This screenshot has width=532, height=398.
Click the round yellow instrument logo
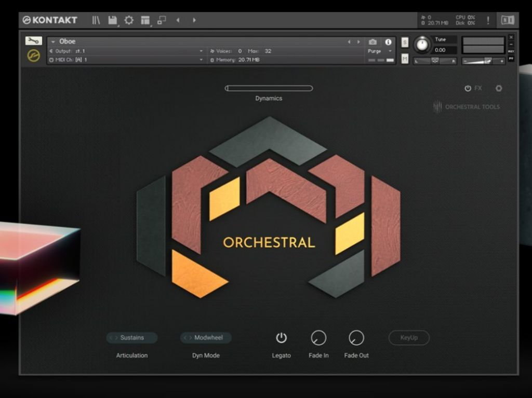[x=34, y=56]
